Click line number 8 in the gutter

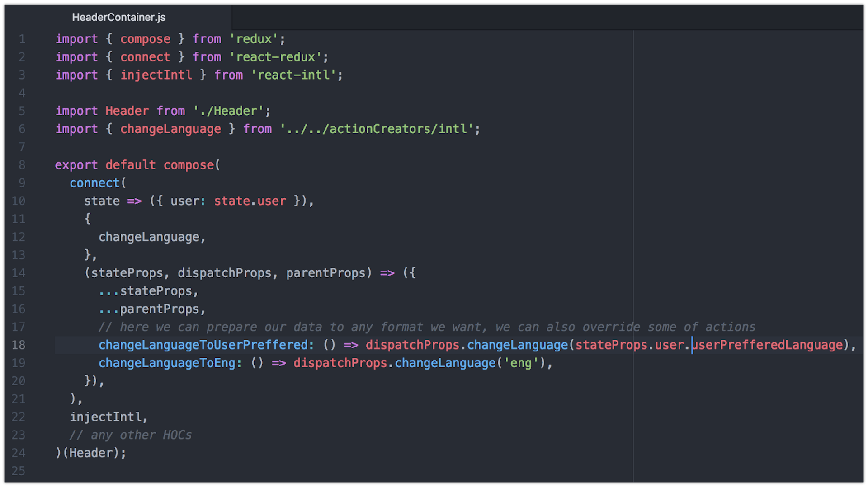pyautogui.click(x=22, y=165)
